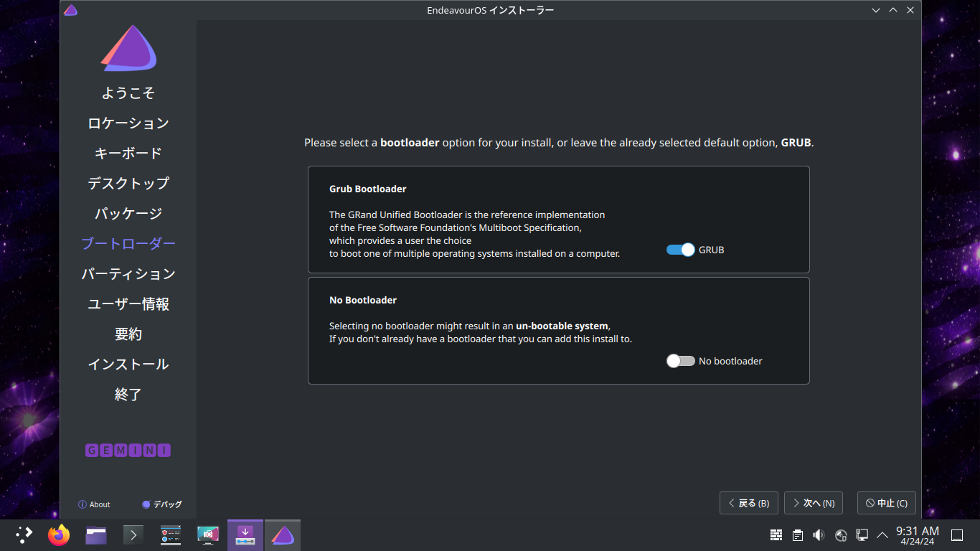Click the 中止(C) cancel button
The image size is (980, 551).
pos(887,503)
